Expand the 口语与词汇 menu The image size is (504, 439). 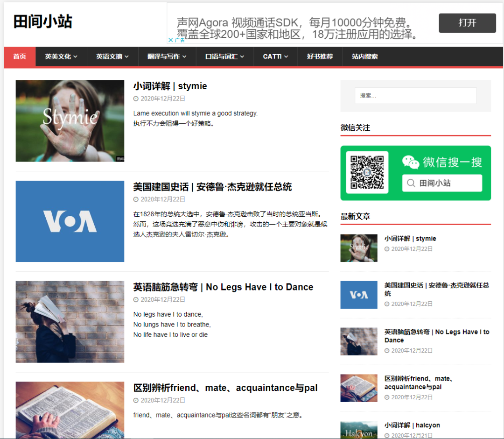[224, 57]
